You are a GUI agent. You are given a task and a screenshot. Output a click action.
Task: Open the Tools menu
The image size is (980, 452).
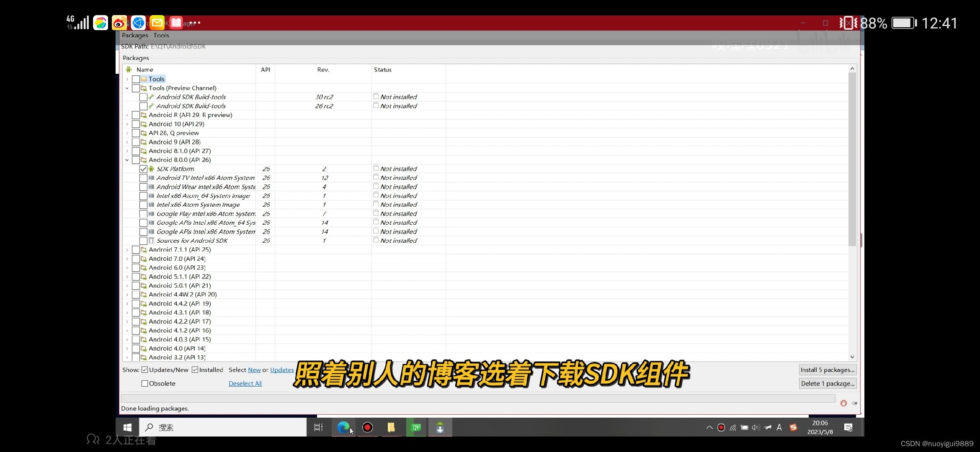[x=161, y=36]
